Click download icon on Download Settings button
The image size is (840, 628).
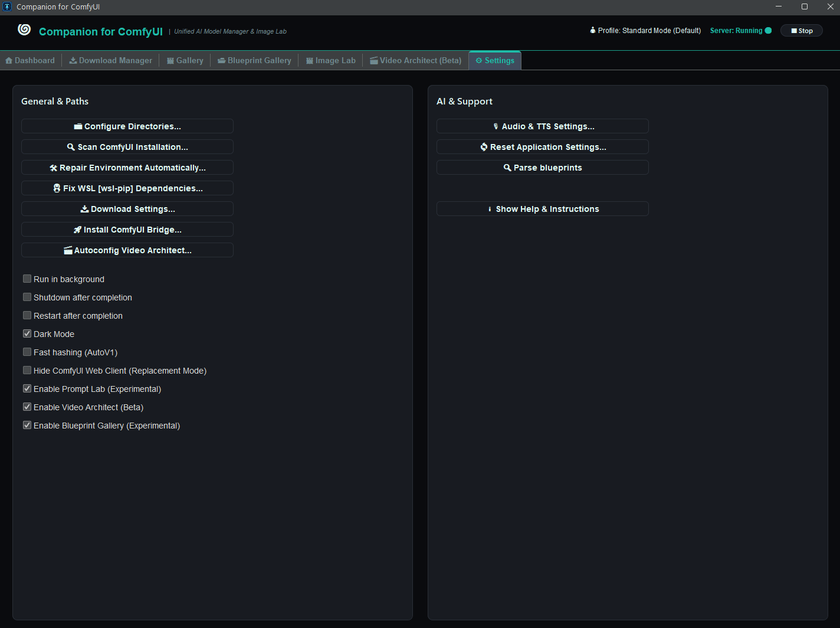coord(84,209)
